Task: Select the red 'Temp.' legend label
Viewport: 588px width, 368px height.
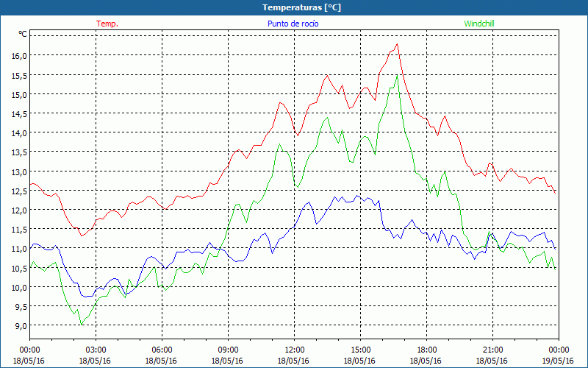Action: coord(107,24)
